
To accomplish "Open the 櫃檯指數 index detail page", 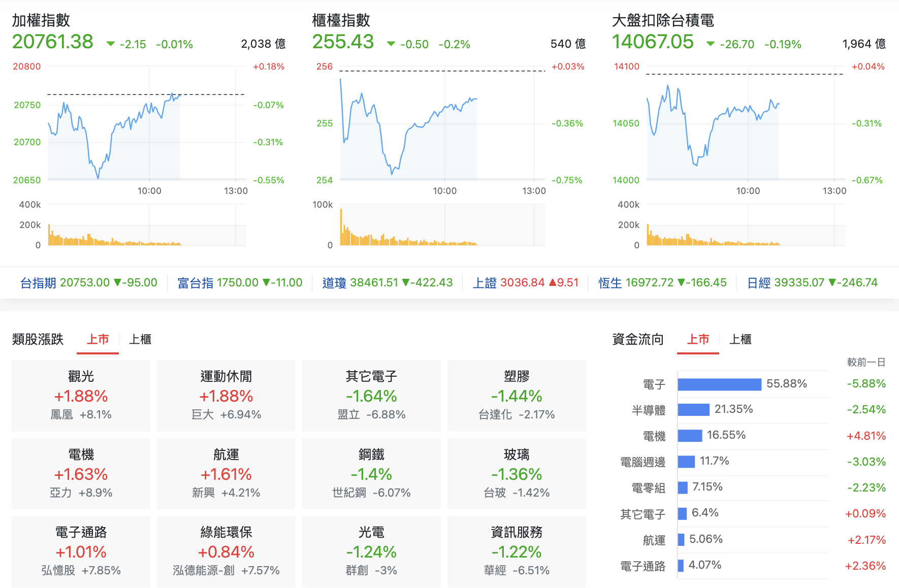I will [341, 21].
